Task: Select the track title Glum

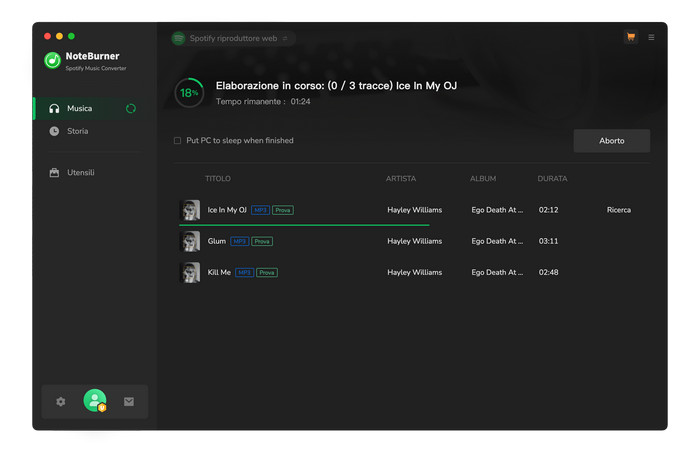Action: click(x=217, y=241)
